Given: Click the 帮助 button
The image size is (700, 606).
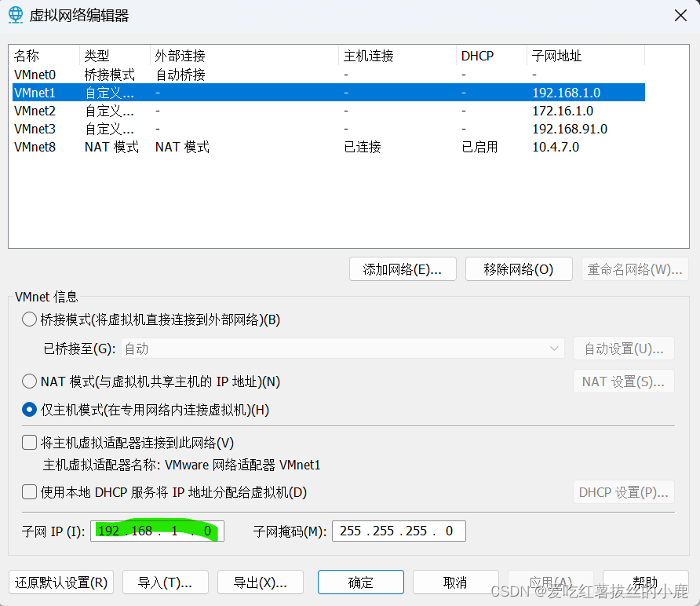Looking at the screenshot, I should 646,582.
